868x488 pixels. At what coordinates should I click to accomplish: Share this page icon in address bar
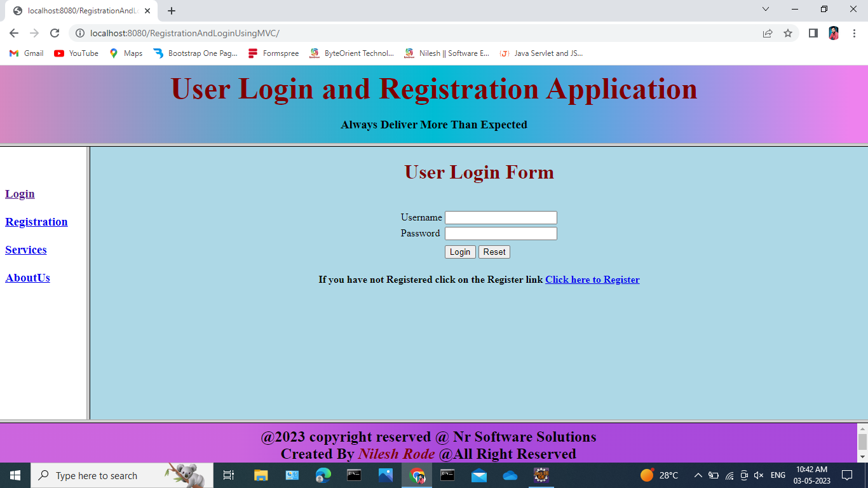pyautogui.click(x=768, y=33)
